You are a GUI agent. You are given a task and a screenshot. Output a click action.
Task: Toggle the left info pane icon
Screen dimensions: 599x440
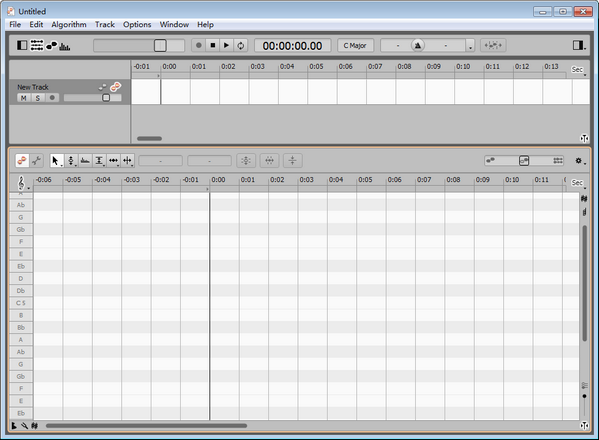pyautogui.click(x=22, y=45)
